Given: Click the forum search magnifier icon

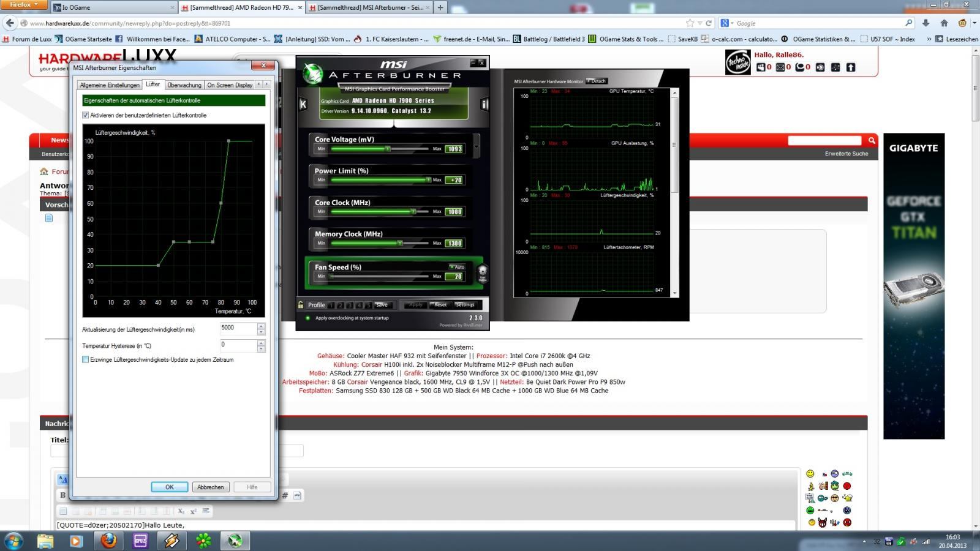Looking at the screenshot, I should click(x=872, y=141).
